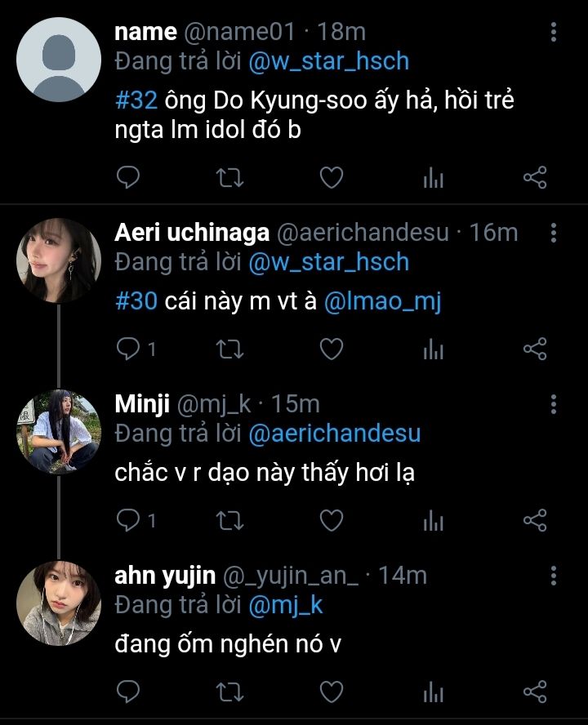Open ahn yujin's profile avatar
Image resolution: width=588 pixels, height=725 pixels.
pos(58,603)
